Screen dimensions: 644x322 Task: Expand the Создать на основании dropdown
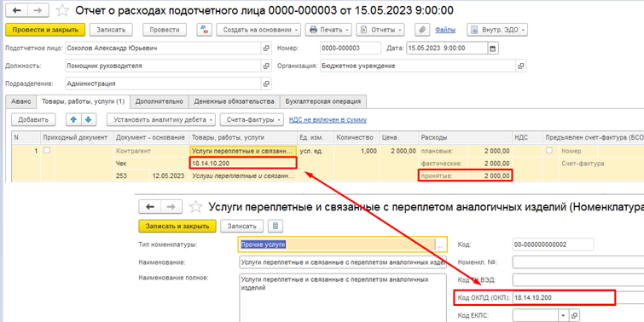click(258, 30)
